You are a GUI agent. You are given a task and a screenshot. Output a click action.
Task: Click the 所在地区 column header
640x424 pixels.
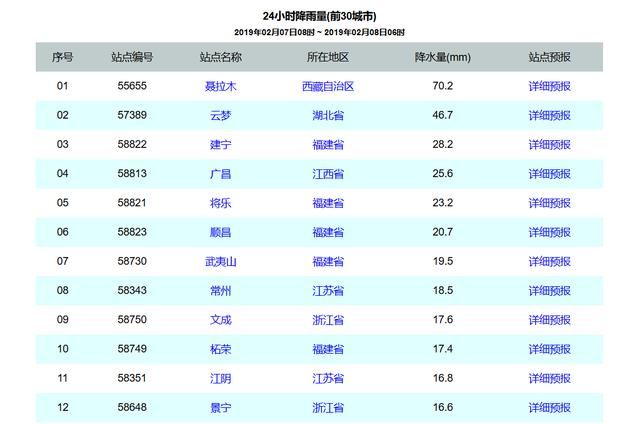pos(328,57)
